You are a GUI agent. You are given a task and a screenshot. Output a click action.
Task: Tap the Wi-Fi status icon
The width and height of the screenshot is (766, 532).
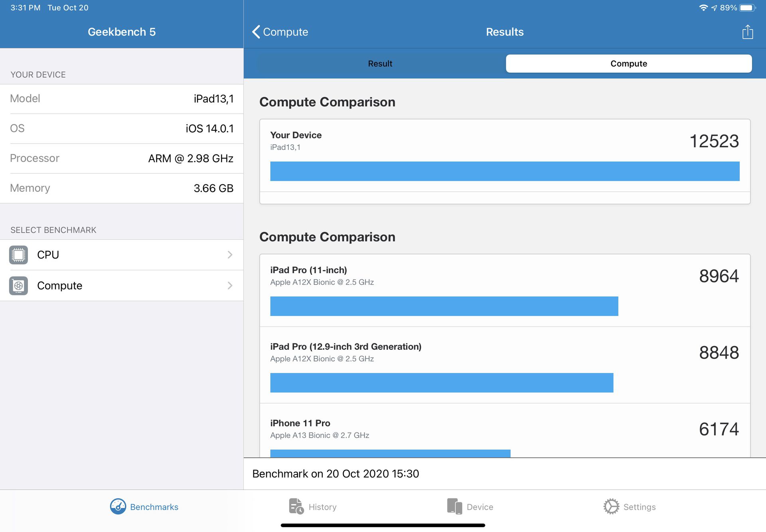pos(703,8)
